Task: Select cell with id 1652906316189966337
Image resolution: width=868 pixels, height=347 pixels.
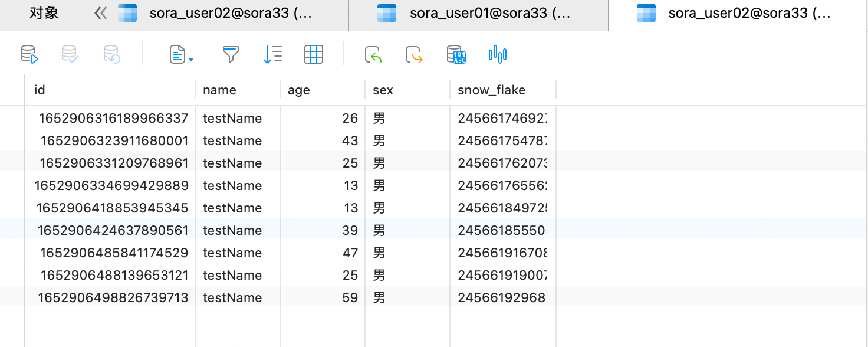Action: tap(113, 119)
